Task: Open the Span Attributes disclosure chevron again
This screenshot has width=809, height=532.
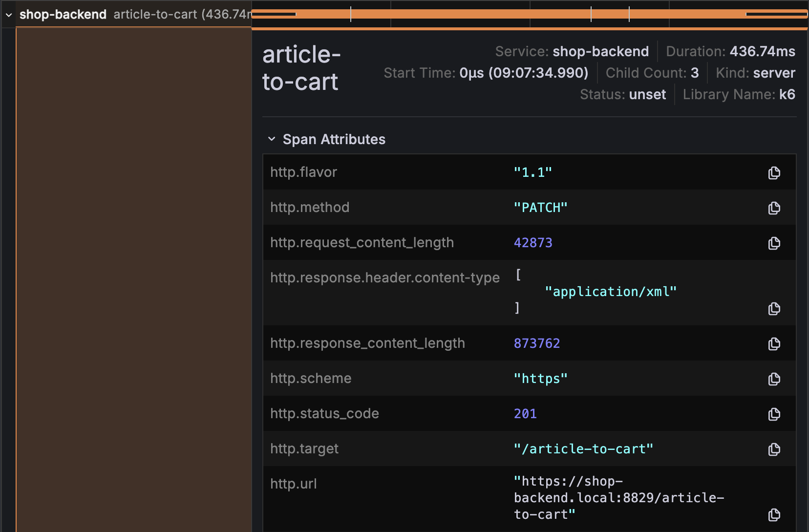Action: point(272,139)
